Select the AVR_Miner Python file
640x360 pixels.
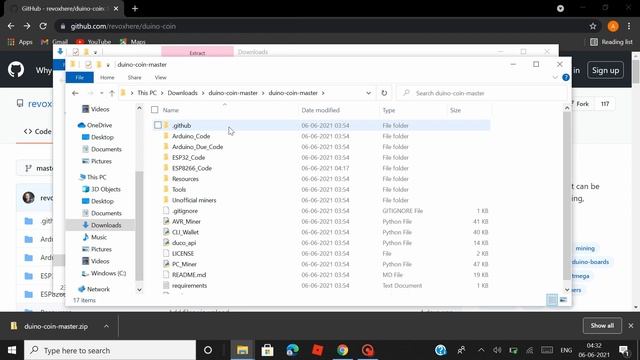pyautogui.click(x=186, y=221)
